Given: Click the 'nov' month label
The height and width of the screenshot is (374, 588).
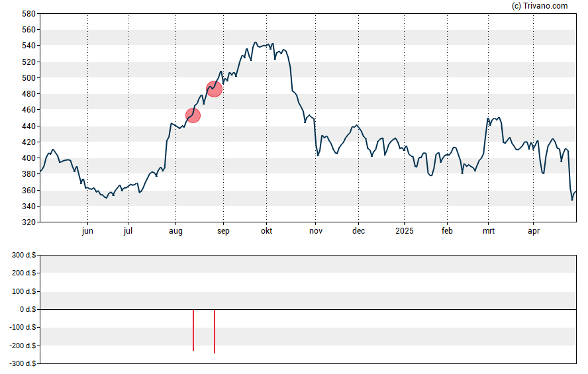Looking at the screenshot, I should [x=316, y=231].
